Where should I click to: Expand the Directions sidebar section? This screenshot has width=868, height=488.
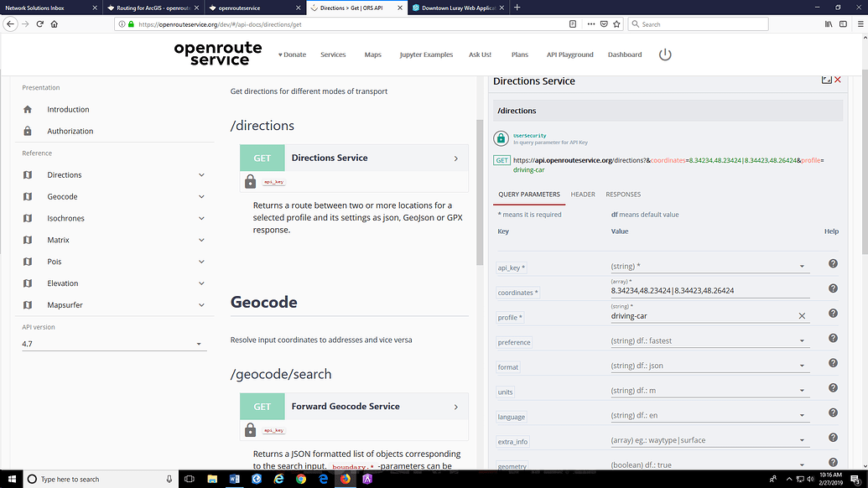[x=201, y=175]
